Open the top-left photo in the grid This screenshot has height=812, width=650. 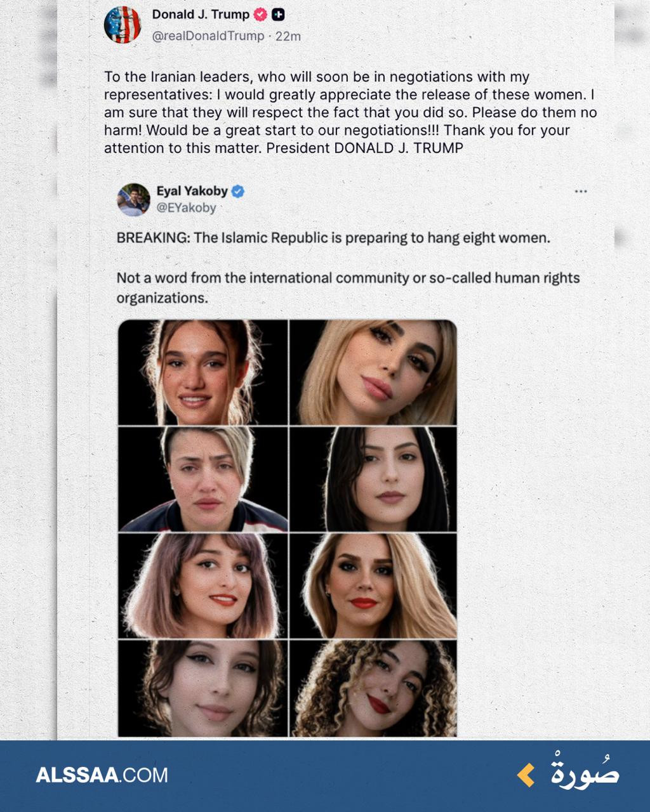pos(202,372)
